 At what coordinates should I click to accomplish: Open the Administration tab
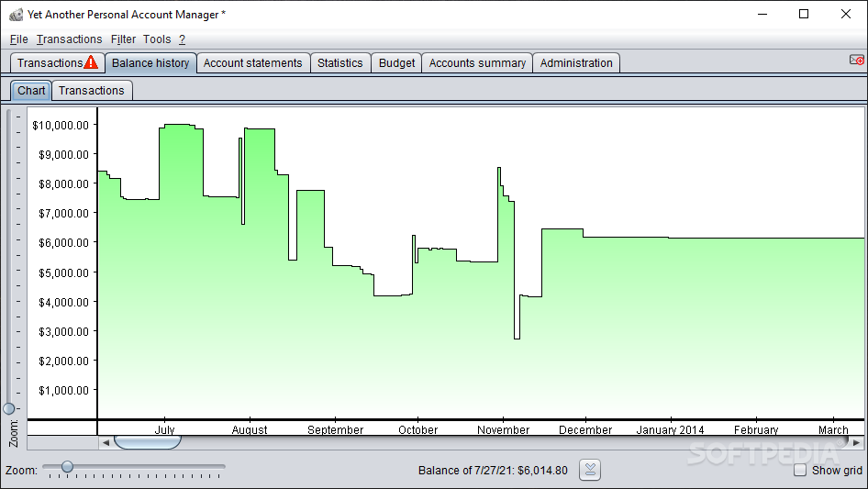coord(576,62)
